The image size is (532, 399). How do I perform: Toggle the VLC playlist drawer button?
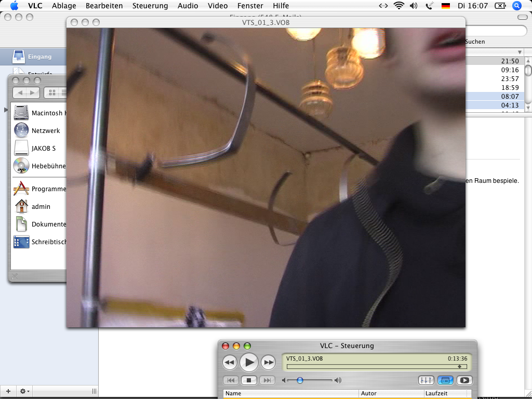click(x=445, y=380)
